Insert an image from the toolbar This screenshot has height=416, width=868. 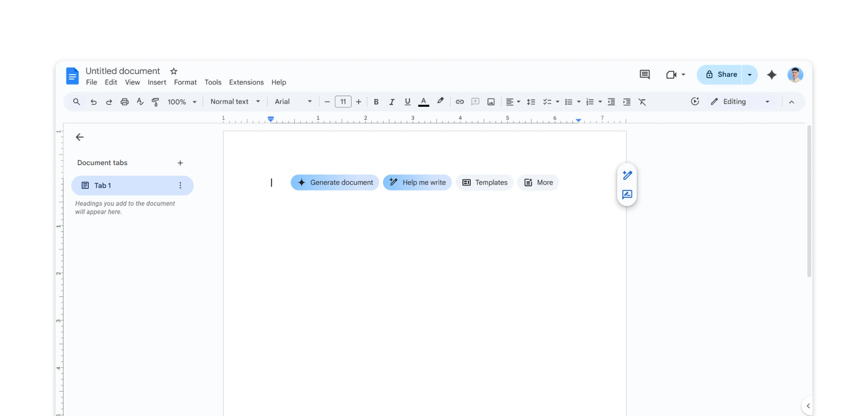pyautogui.click(x=491, y=102)
